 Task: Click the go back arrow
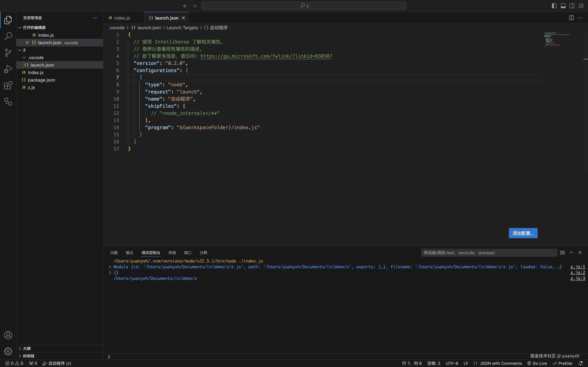(185, 6)
